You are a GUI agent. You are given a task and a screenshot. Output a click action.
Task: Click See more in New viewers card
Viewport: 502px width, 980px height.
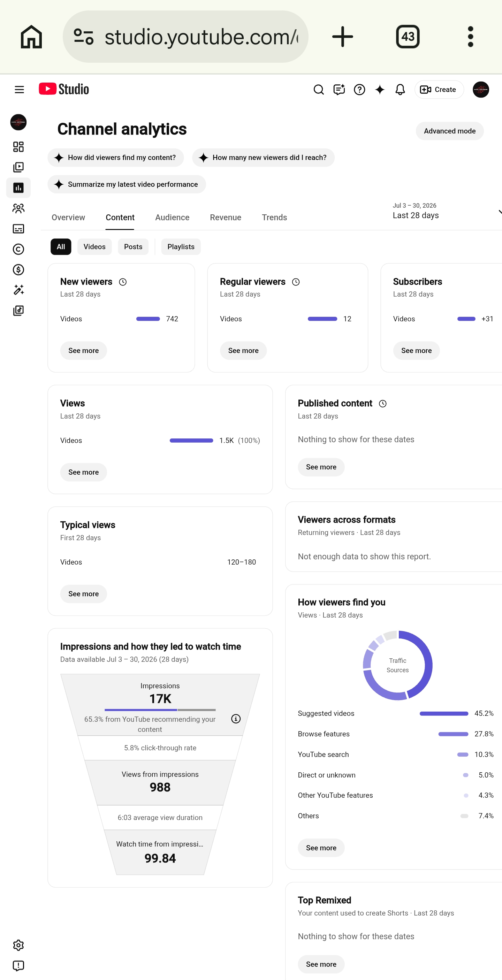click(83, 350)
